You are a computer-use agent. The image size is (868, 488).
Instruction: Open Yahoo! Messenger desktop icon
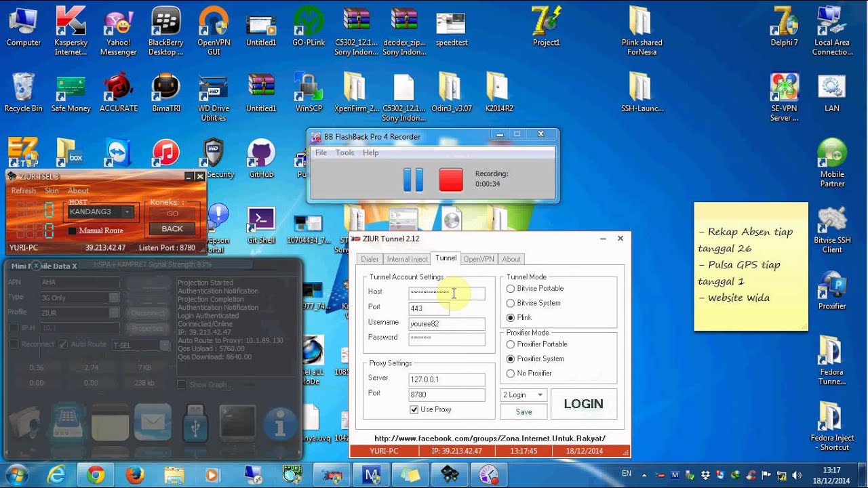118,31
